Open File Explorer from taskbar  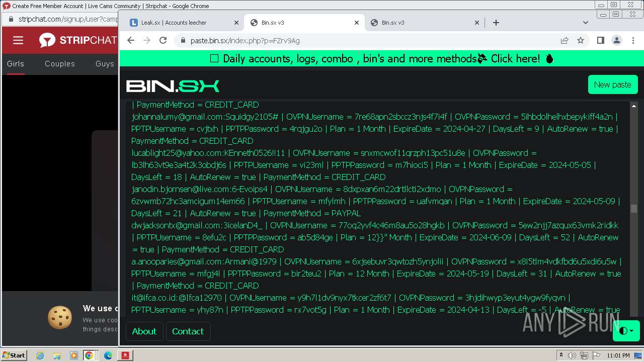[57, 355]
